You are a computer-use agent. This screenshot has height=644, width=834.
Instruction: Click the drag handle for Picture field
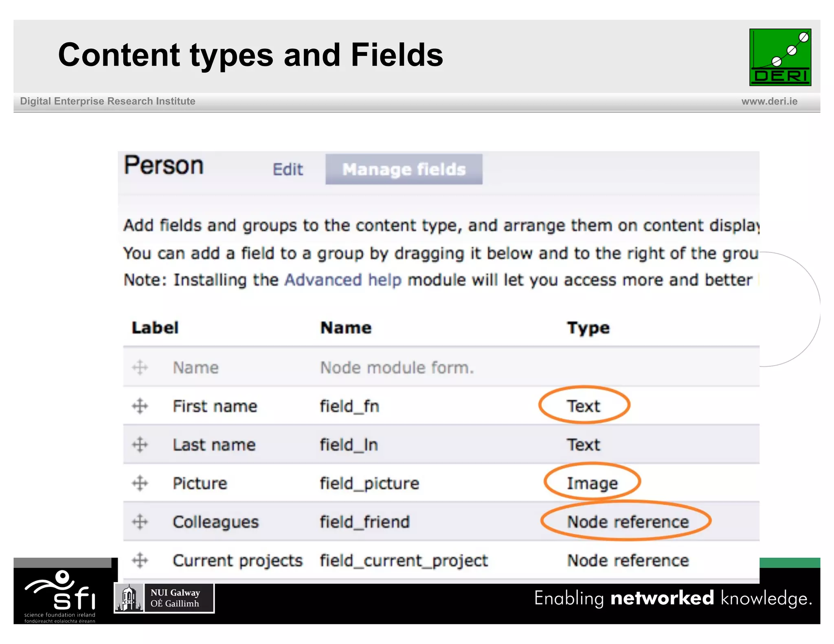coord(140,483)
